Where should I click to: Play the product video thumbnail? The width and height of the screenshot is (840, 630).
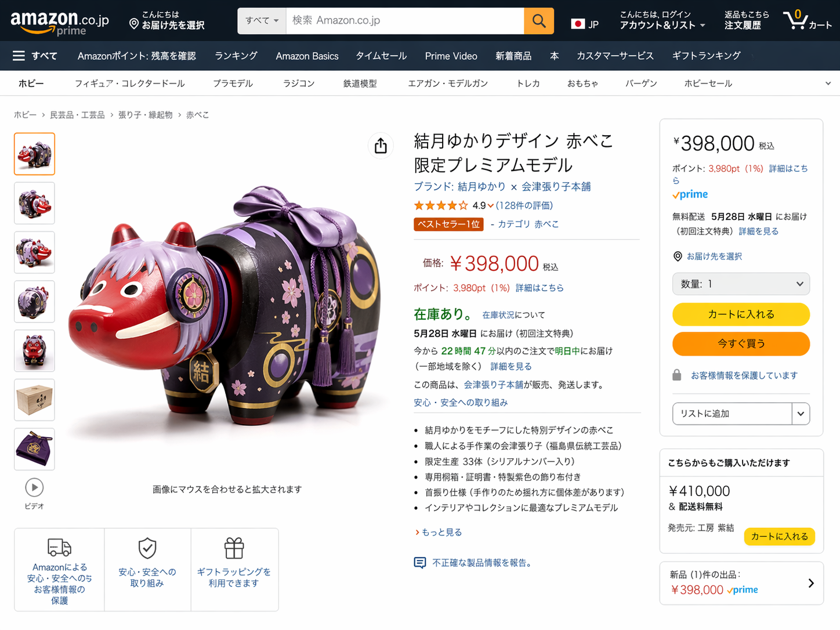click(34, 487)
